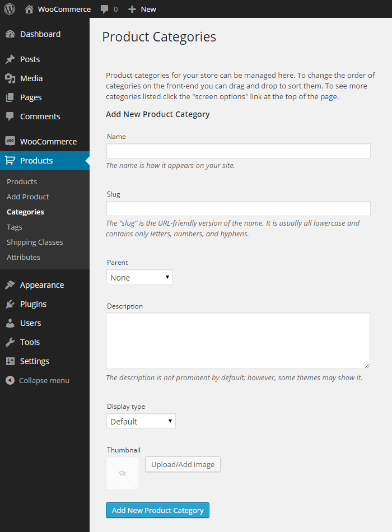Click the Plugins plug icon
The width and height of the screenshot is (392, 532).
(10, 304)
